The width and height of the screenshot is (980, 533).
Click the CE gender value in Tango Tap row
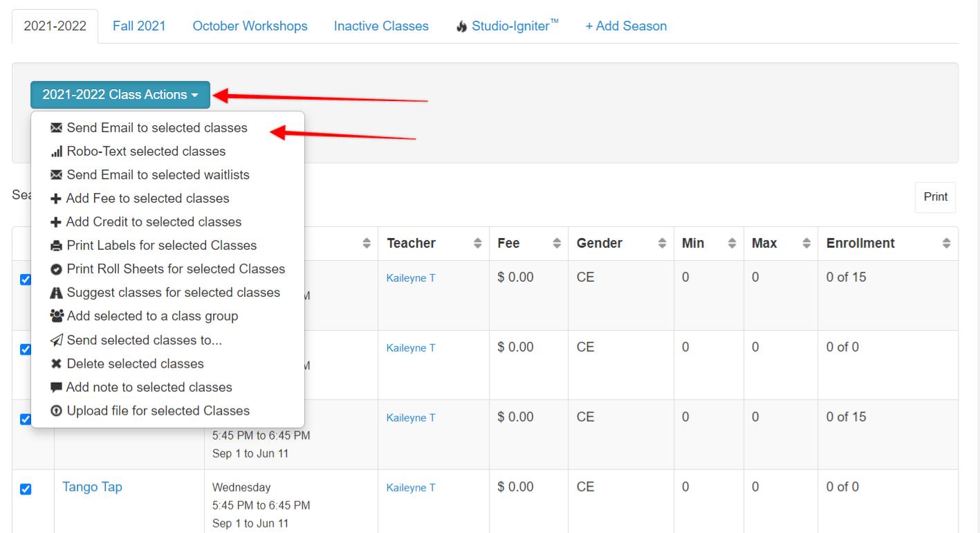585,487
